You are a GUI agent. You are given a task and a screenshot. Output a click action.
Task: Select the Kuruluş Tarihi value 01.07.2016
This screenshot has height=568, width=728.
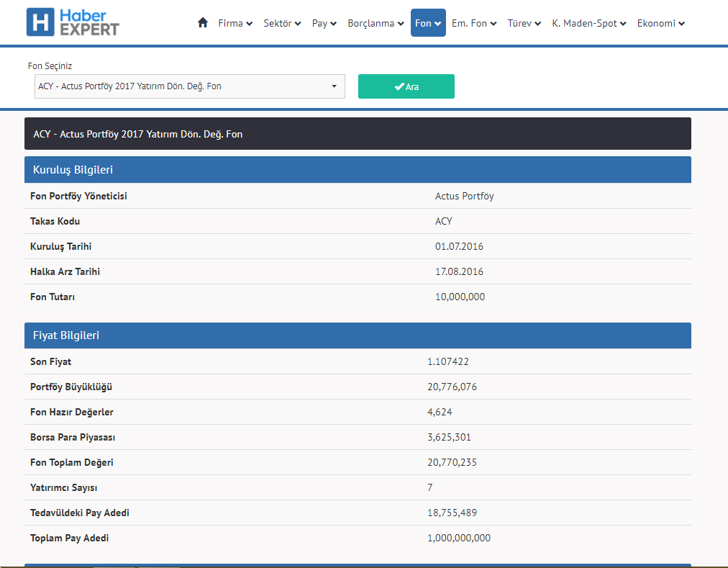459,246
